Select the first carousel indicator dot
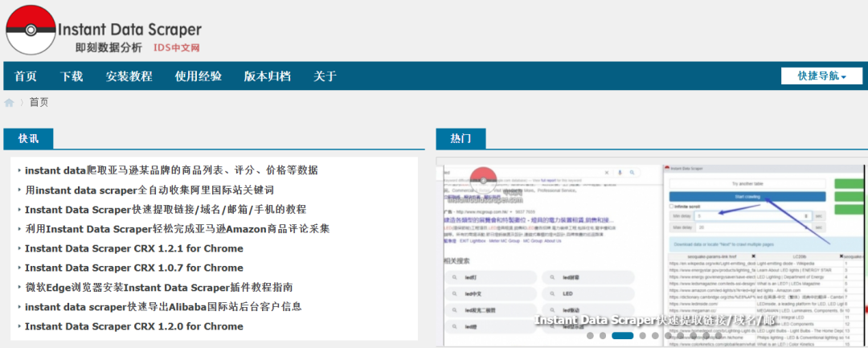This screenshot has width=868, height=348. [590, 336]
